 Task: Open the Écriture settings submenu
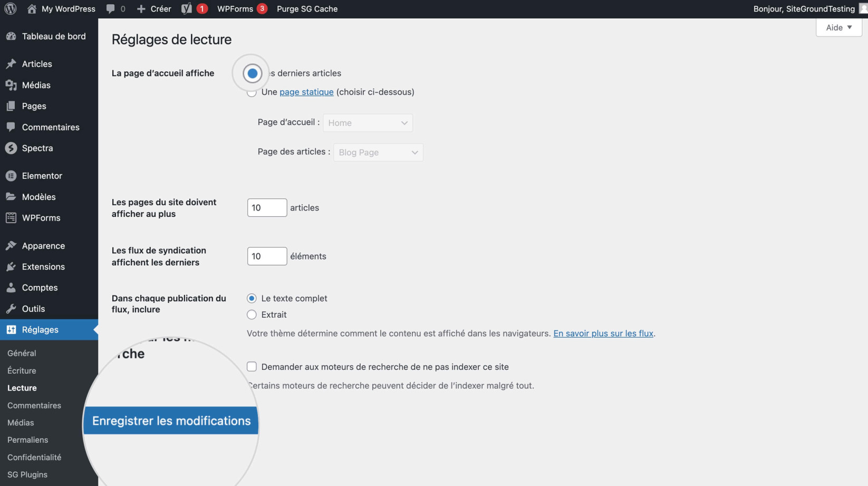[22, 370]
